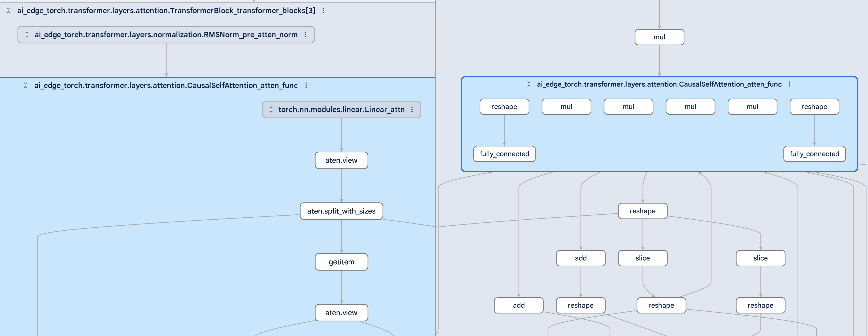Expand the torch.nn.modules.linear.Linear_attn layer

271,109
